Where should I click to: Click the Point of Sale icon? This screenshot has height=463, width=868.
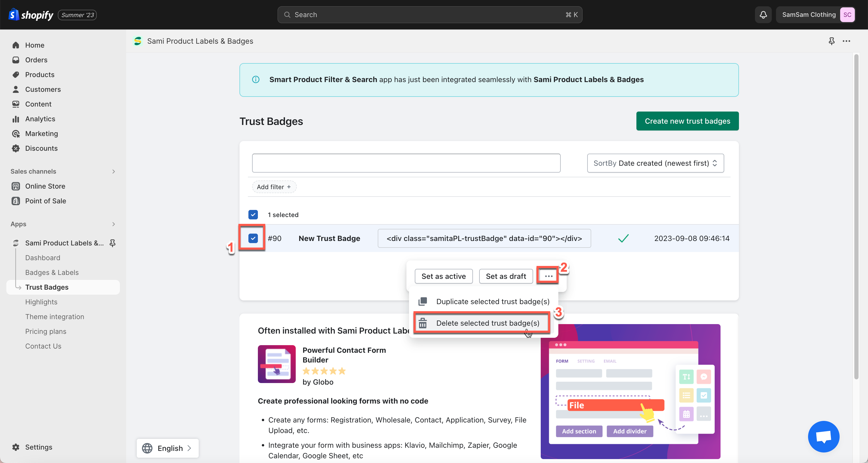coord(16,201)
